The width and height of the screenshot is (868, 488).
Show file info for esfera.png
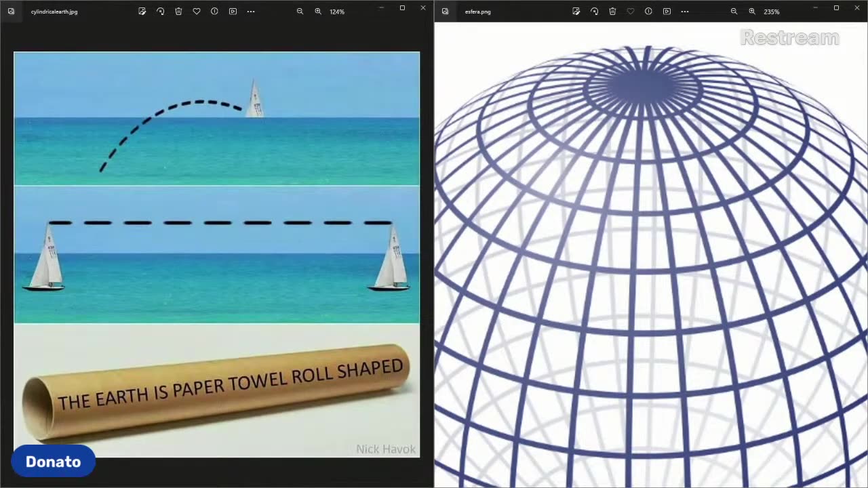[x=648, y=12]
